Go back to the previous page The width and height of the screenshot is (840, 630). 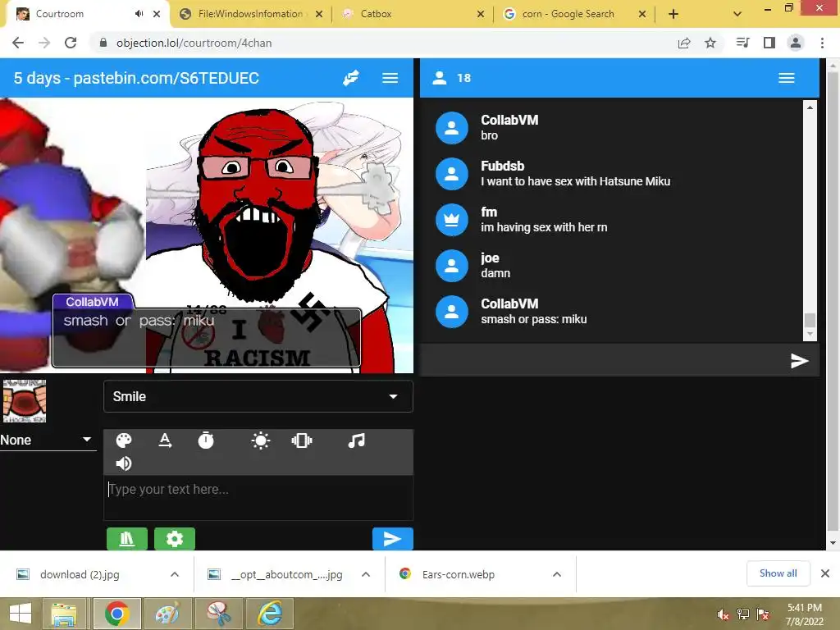(x=18, y=43)
